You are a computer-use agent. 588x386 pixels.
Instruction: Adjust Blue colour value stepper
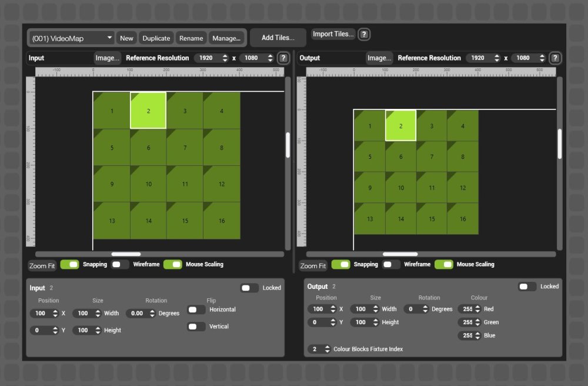(x=477, y=335)
